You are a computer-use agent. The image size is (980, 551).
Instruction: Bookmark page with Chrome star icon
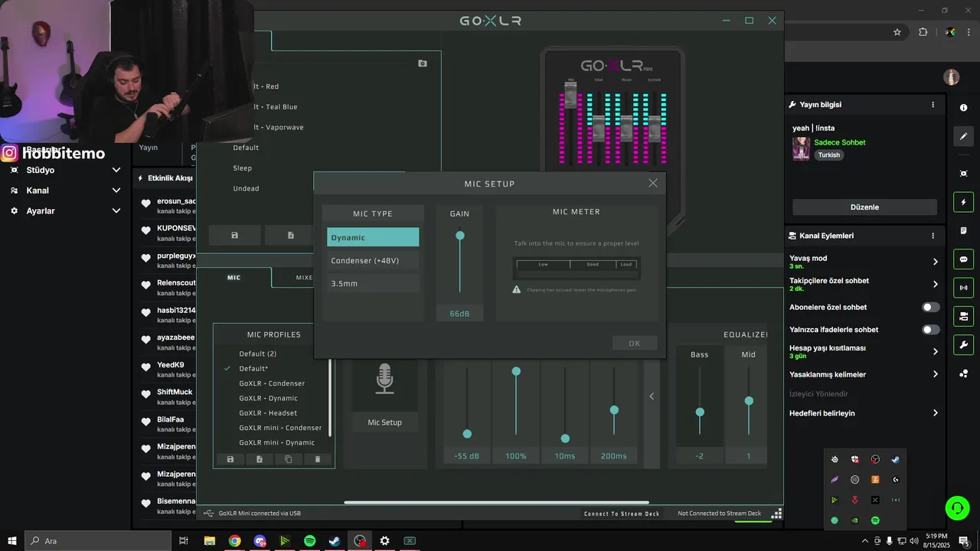(897, 32)
